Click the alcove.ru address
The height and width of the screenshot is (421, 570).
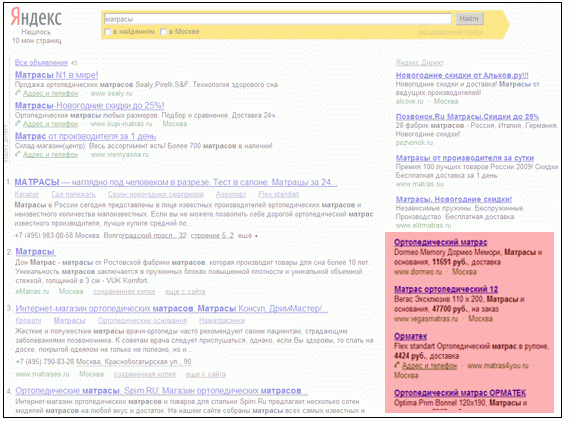click(409, 101)
